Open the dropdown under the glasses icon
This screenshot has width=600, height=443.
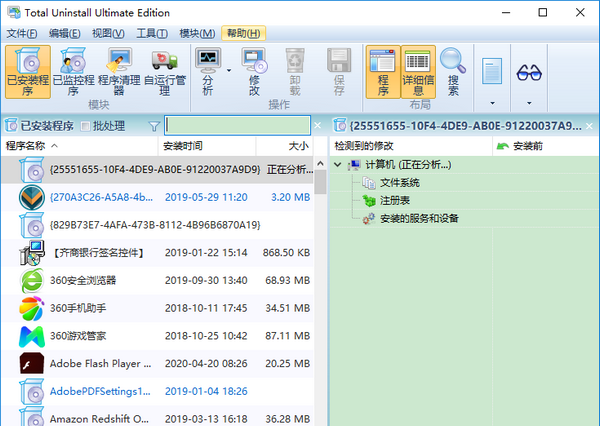[529, 103]
